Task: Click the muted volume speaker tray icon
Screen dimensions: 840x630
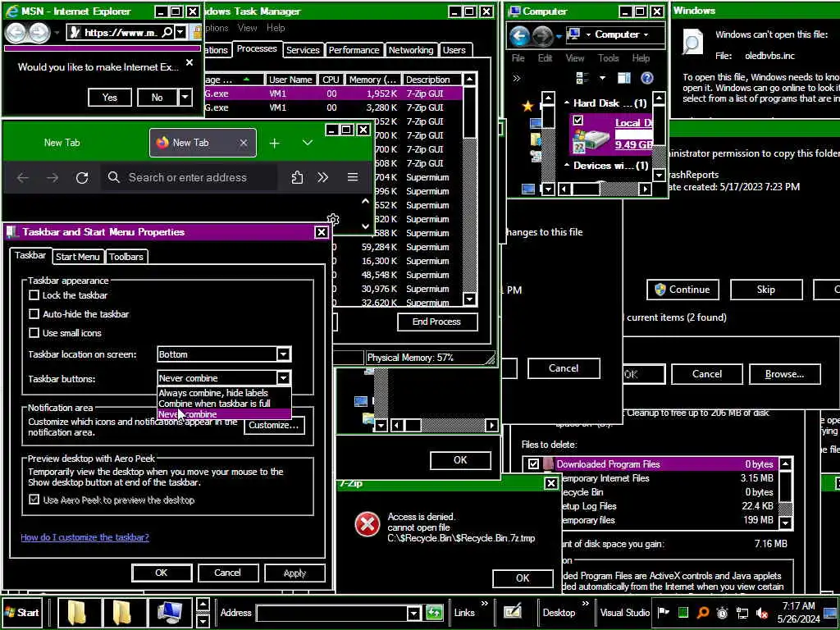Action: [x=761, y=613]
